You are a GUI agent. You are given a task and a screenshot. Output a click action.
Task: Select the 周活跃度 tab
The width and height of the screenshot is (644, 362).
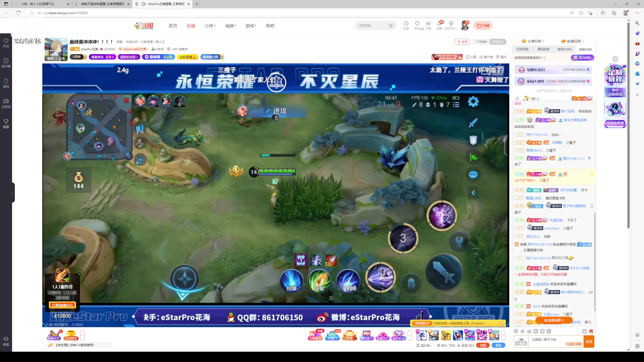click(x=543, y=49)
